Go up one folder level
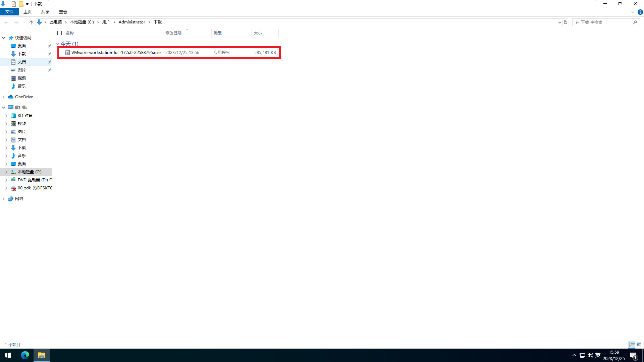Screen dimensions: 644x362 pyautogui.click(x=31, y=22)
